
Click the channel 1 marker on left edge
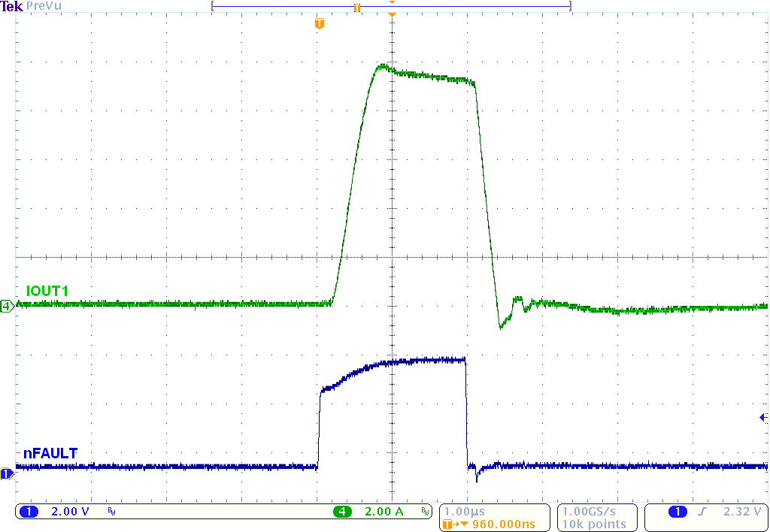click(x=6, y=473)
